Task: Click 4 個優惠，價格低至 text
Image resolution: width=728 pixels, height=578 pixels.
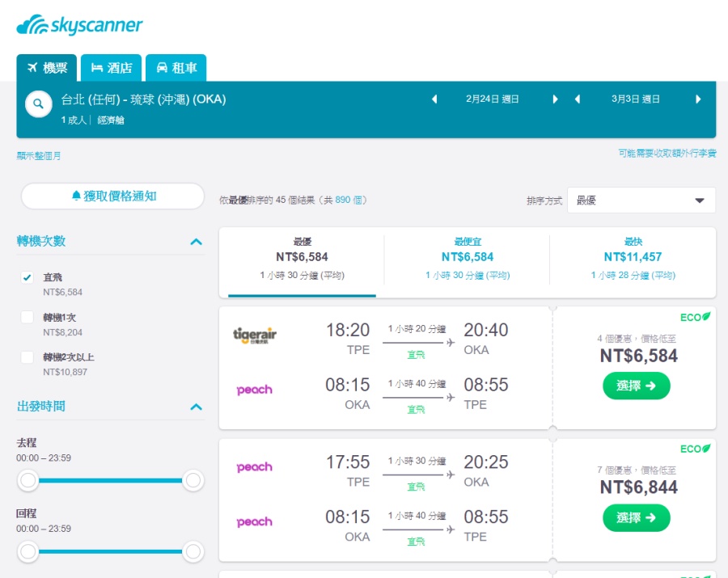Action: pyautogui.click(x=637, y=339)
